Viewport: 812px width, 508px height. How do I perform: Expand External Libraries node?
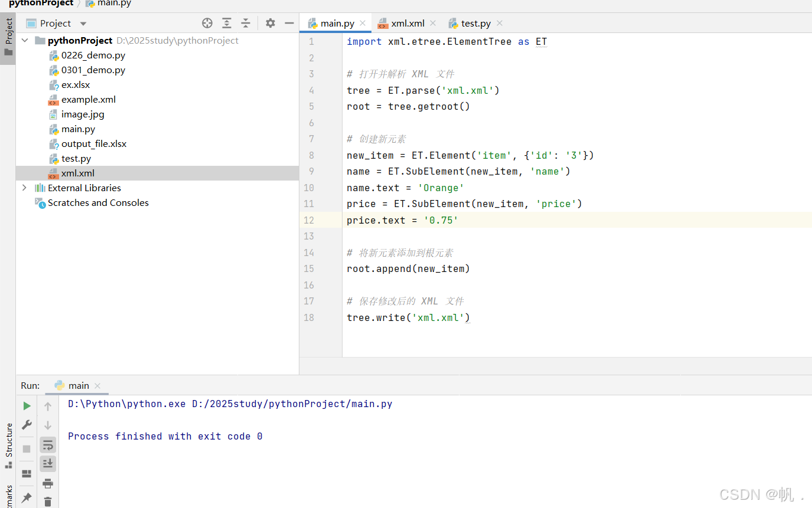(x=24, y=188)
